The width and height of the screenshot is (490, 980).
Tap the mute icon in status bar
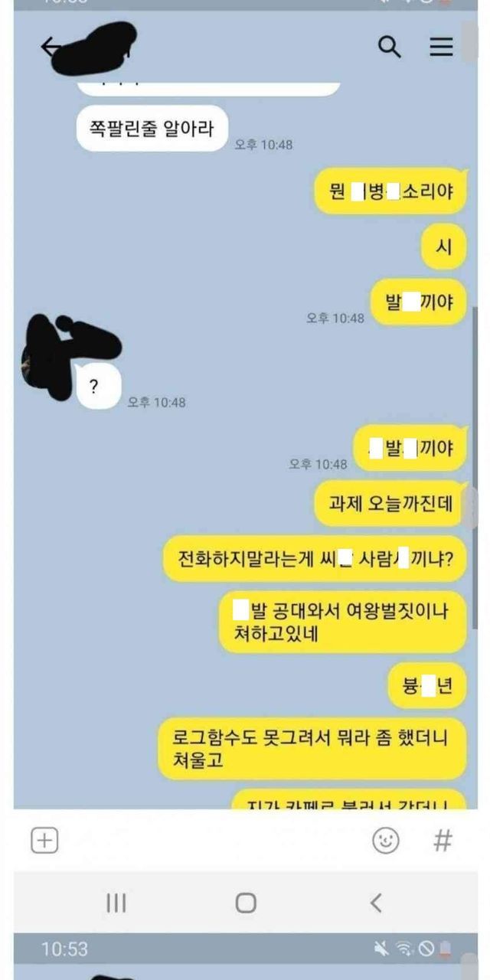click(381, 949)
